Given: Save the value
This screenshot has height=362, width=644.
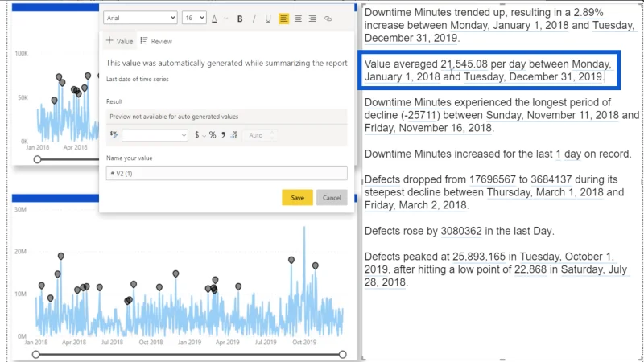Looking at the screenshot, I should (297, 197).
